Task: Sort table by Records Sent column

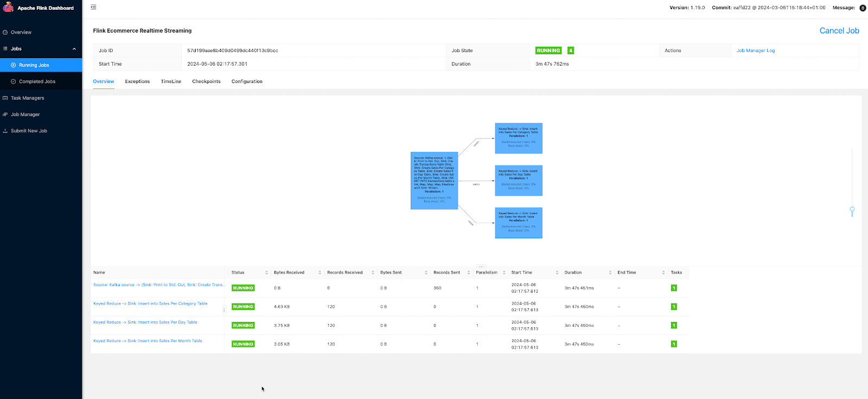Action: [469, 273]
